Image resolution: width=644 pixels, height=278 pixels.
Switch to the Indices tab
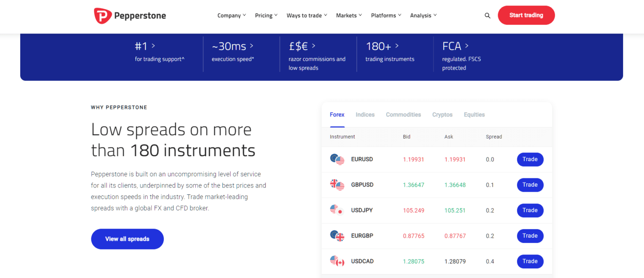(x=365, y=114)
